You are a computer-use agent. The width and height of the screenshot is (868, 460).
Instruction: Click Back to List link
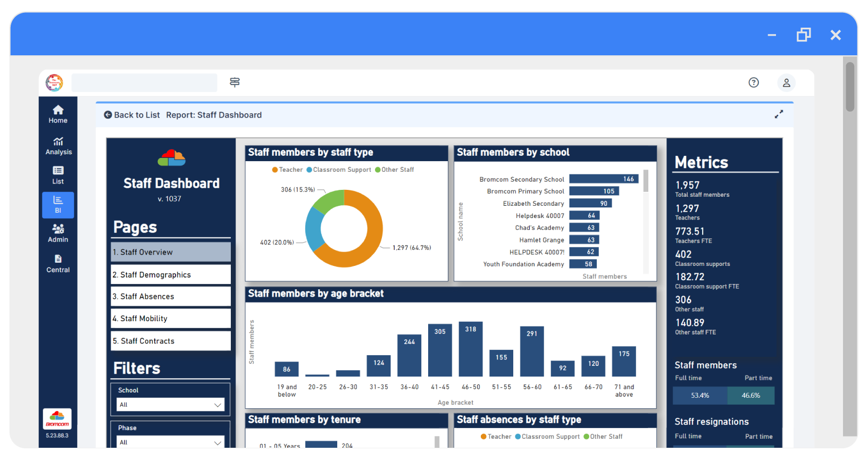[x=132, y=115]
